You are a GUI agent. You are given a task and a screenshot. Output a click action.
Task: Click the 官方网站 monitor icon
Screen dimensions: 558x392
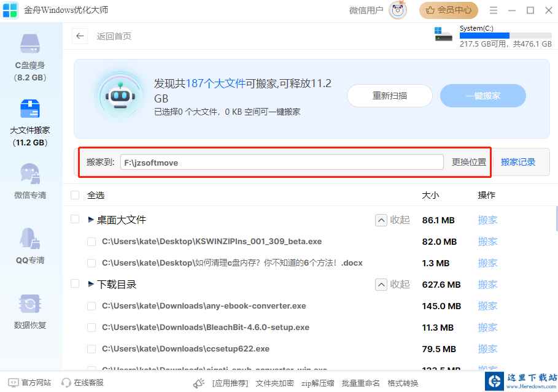click(x=13, y=383)
